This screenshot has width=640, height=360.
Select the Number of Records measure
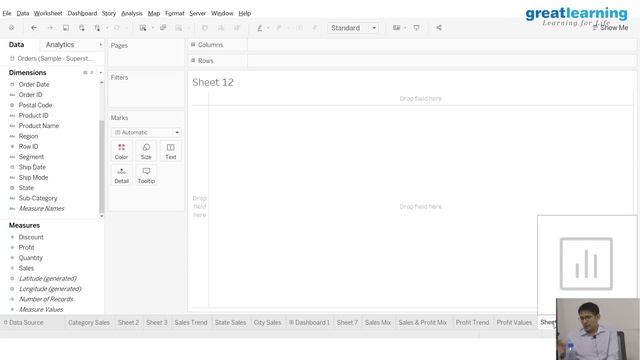click(x=46, y=299)
